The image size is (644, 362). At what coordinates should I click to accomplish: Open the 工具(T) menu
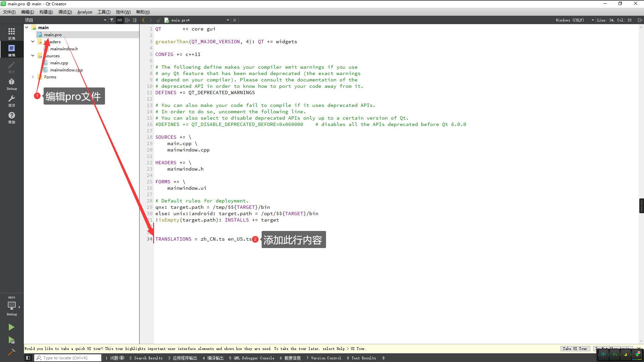point(104,12)
